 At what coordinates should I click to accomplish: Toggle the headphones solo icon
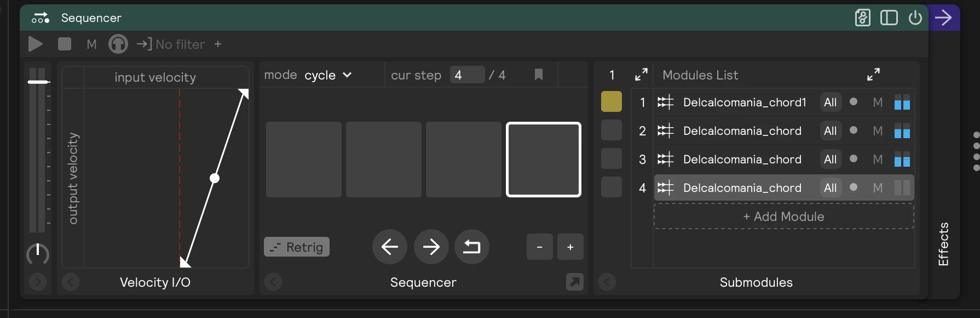[118, 44]
